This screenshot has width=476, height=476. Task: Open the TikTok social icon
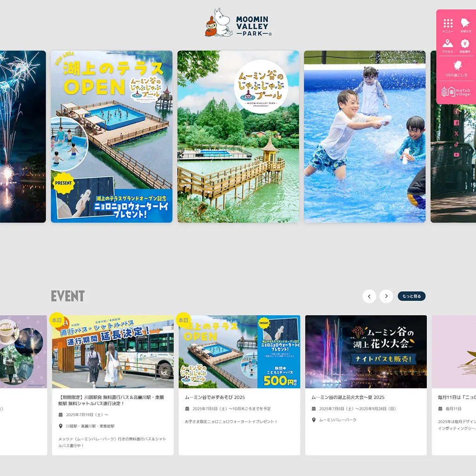pyautogui.click(x=456, y=144)
